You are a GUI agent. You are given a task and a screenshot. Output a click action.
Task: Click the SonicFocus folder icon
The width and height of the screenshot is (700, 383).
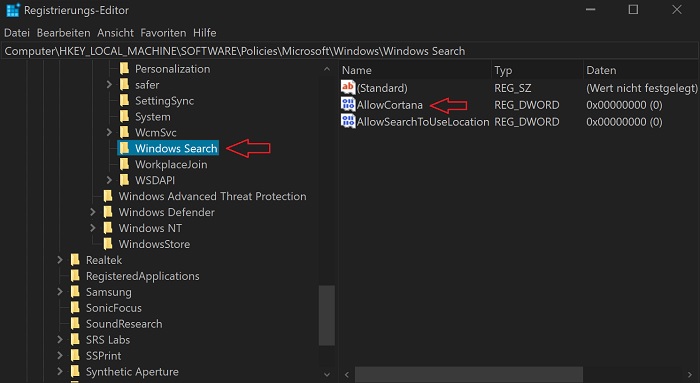[x=75, y=308]
